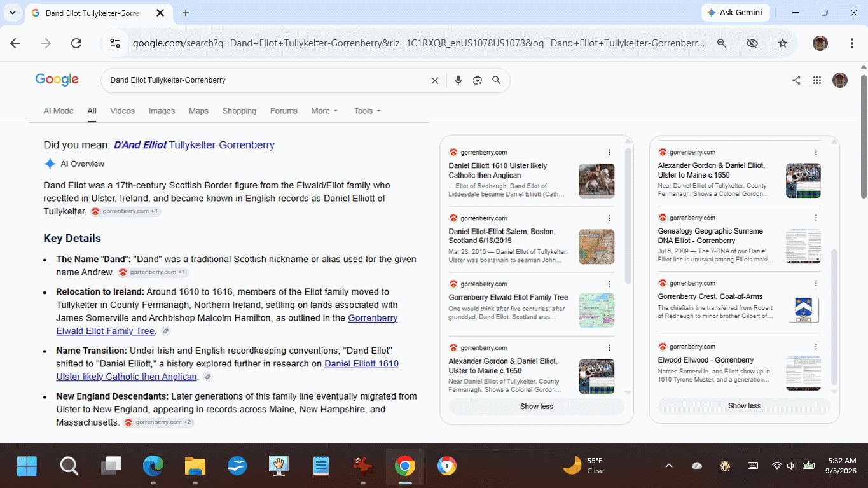
Task: Click the link icon after Gorrenberry Elwald Ellot Family Tree
Action: point(165,331)
